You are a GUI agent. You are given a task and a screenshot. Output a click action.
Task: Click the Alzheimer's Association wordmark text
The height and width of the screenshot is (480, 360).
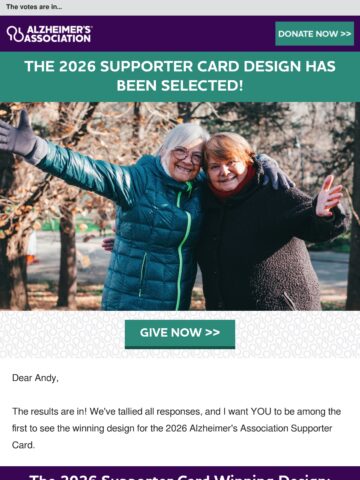coord(58,34)
